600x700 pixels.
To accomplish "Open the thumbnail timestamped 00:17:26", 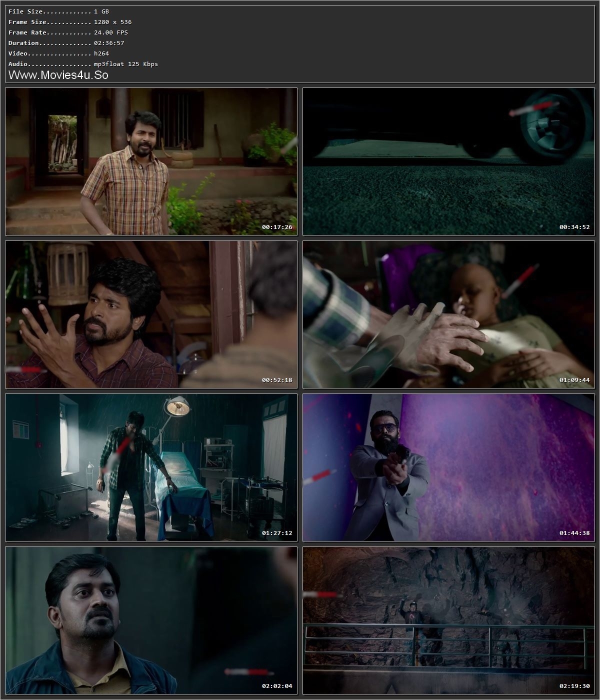I will click(151, 161).
